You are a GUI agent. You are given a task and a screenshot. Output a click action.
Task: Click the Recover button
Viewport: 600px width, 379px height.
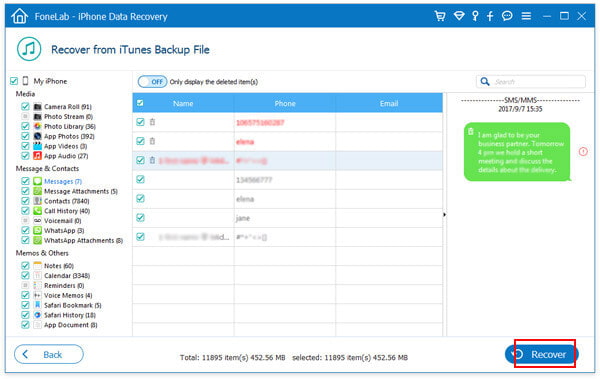(541, 354)
